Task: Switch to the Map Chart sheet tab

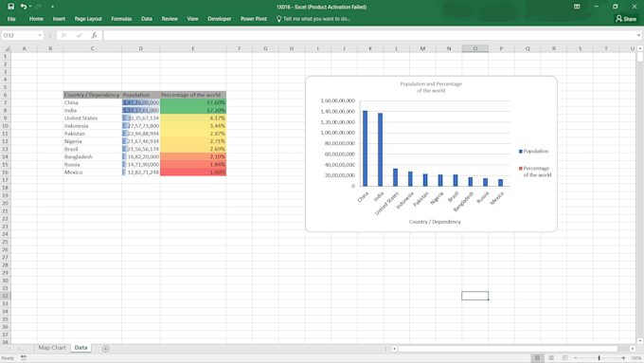Action: (x=52, y=348)
